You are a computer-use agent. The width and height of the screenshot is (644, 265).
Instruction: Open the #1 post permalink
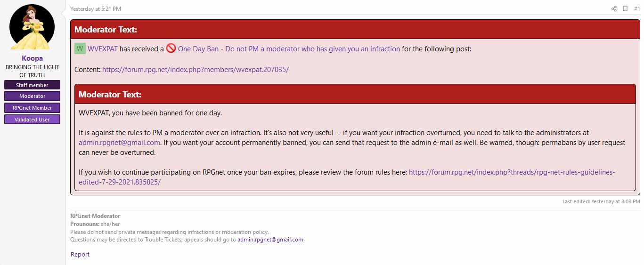click(x=637, y=8)
